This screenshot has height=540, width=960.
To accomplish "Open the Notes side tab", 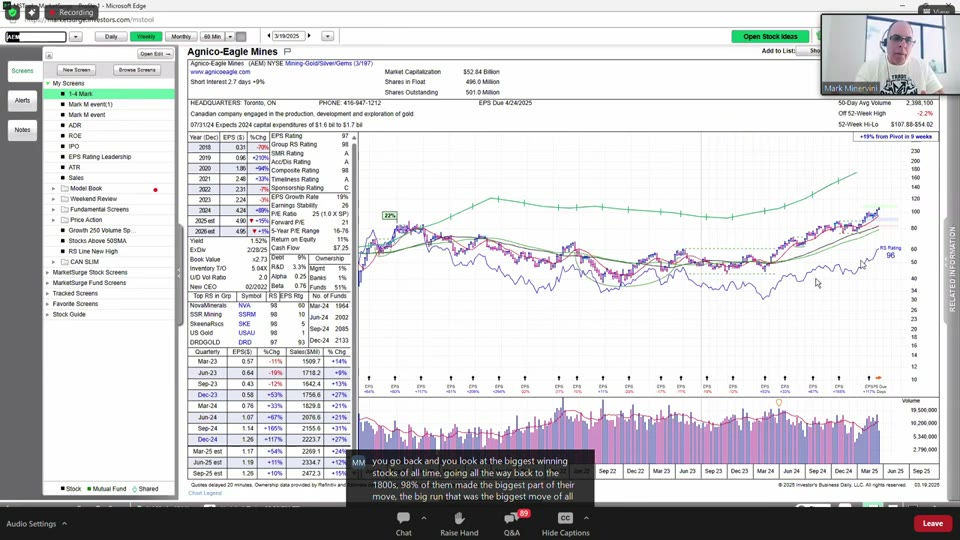I will pos(23,130).
